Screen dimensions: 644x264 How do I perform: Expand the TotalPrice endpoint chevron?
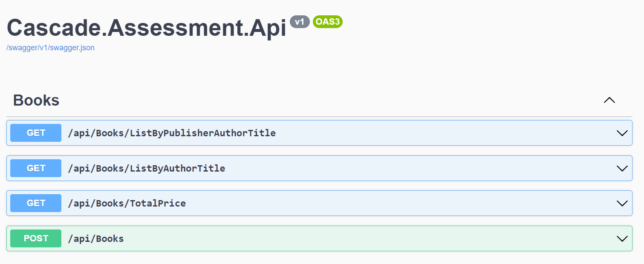621,203
